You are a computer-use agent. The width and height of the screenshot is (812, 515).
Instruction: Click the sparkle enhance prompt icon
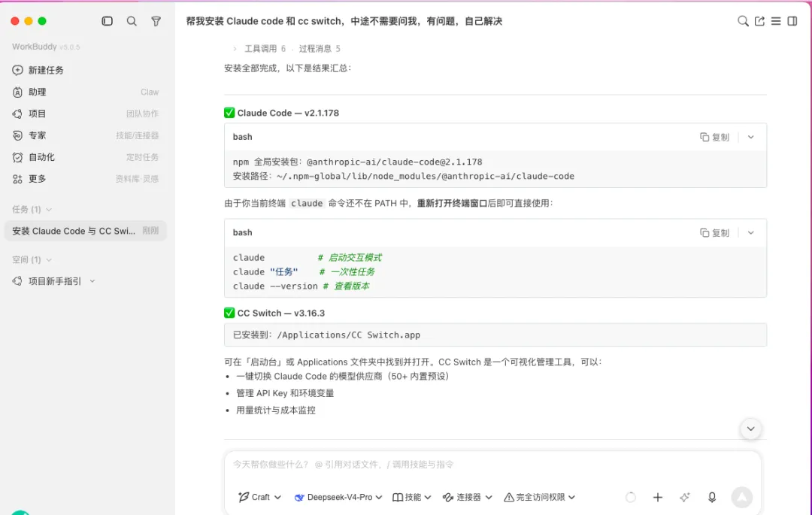pyautogui.click(x=685, y=498)
